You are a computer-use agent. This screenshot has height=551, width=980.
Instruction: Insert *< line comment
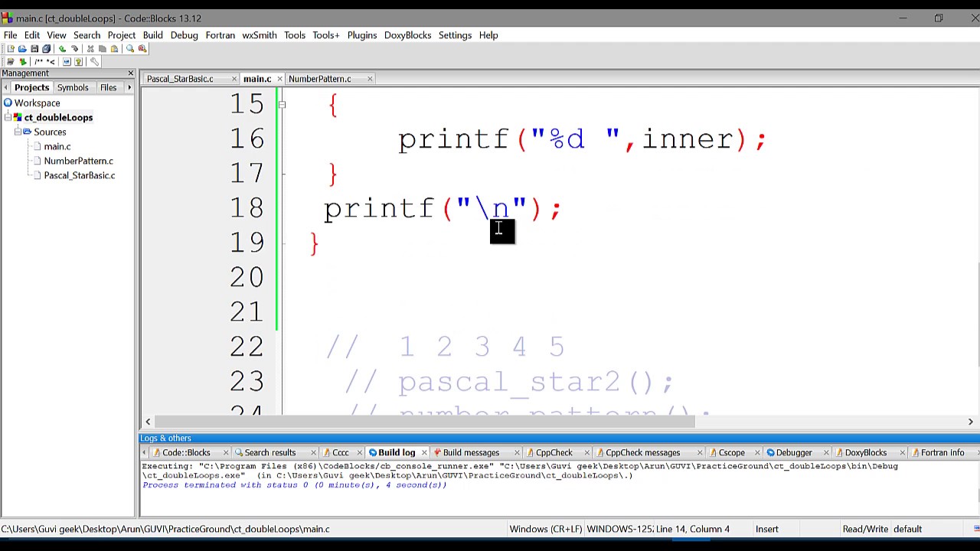tap(51, 61)
